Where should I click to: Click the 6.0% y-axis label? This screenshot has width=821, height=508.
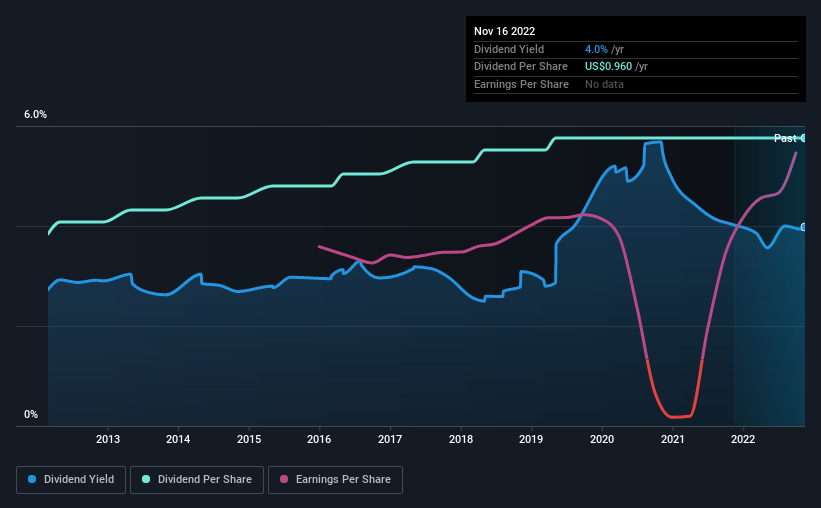[35, 115]
